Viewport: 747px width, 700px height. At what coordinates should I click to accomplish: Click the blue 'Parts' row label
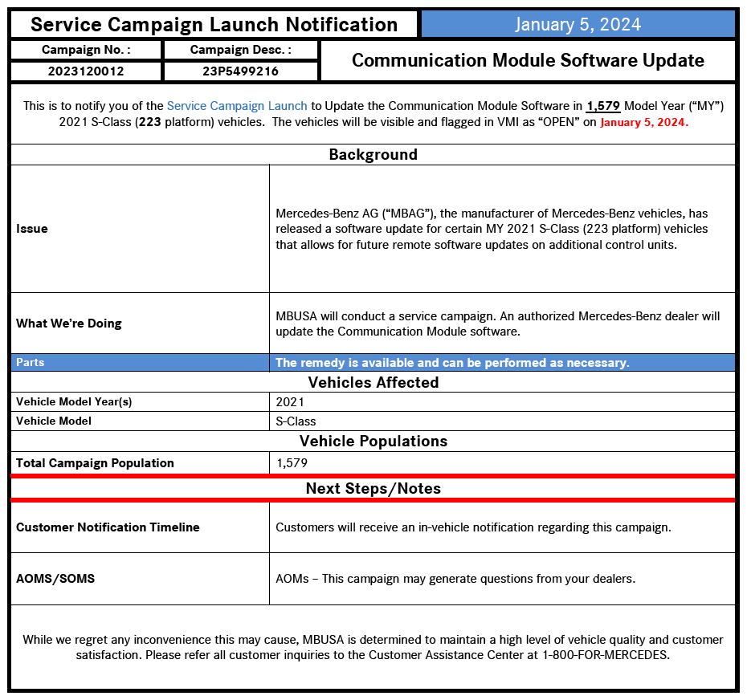tap(30, 362)
